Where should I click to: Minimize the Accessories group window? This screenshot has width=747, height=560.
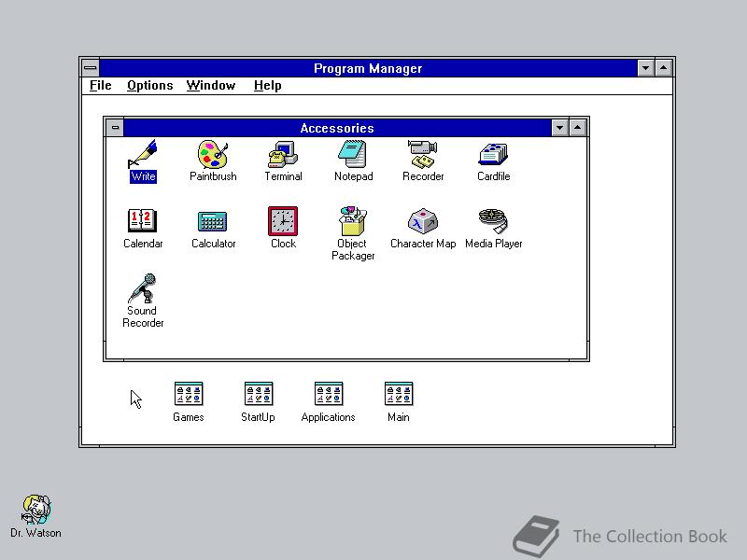pyautogui.click(x=559, y=128)
